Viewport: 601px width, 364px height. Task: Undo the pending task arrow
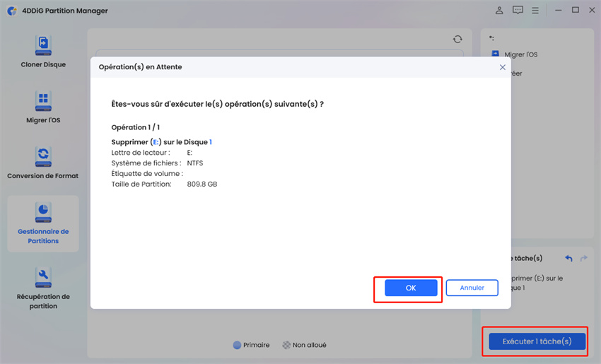(568, 258)
